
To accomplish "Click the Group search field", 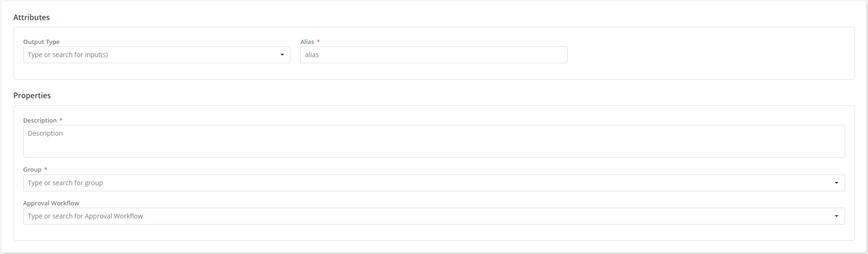I will click(420, 183).
